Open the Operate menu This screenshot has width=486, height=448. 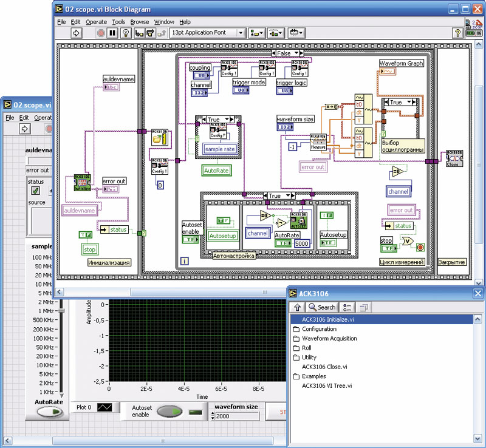click(x=96, y=22)
